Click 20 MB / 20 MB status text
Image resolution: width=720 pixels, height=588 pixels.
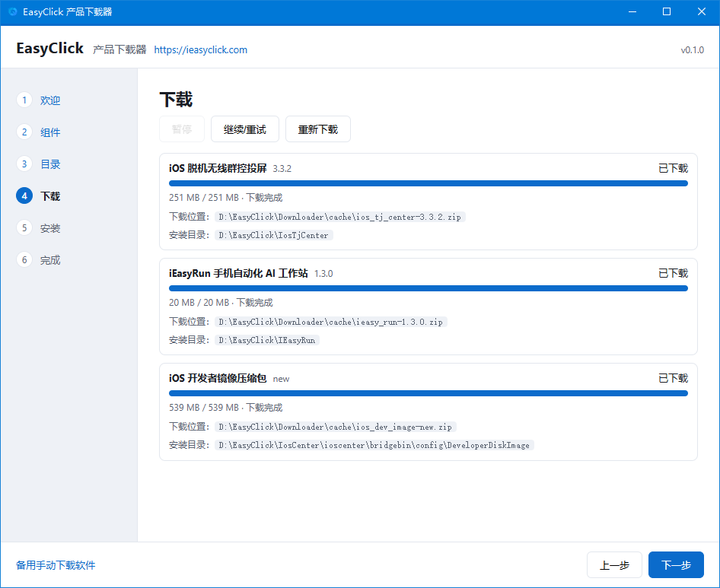point(221,303)
